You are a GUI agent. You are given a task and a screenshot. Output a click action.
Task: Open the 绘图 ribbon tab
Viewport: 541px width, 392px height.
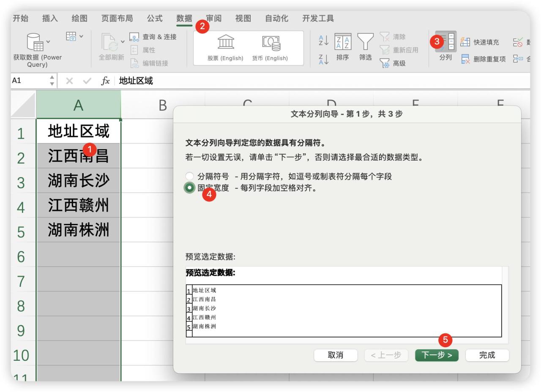[x=79, y=19]
